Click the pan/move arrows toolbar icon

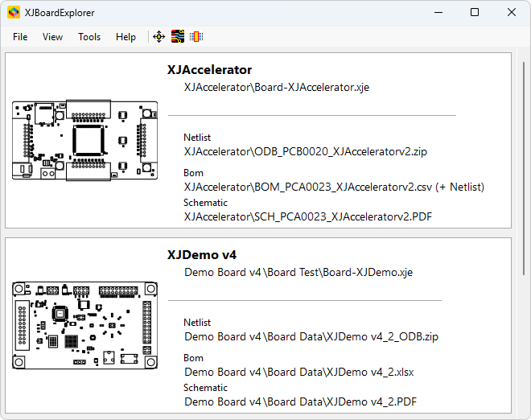158,36
